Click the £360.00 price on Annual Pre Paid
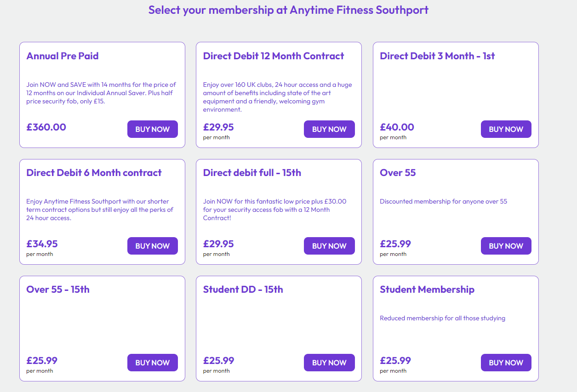The image size is (577, 392). point(46,127)
